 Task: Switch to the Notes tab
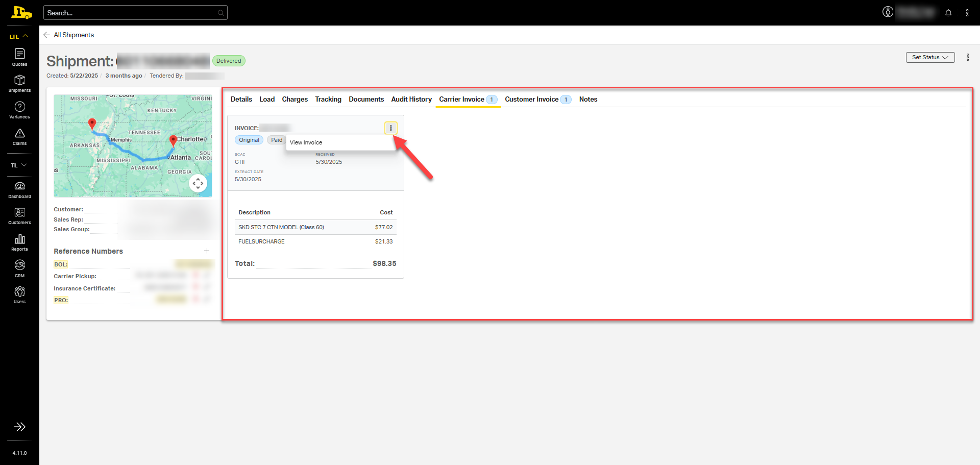pyautogui.click(x=588, y=99)
